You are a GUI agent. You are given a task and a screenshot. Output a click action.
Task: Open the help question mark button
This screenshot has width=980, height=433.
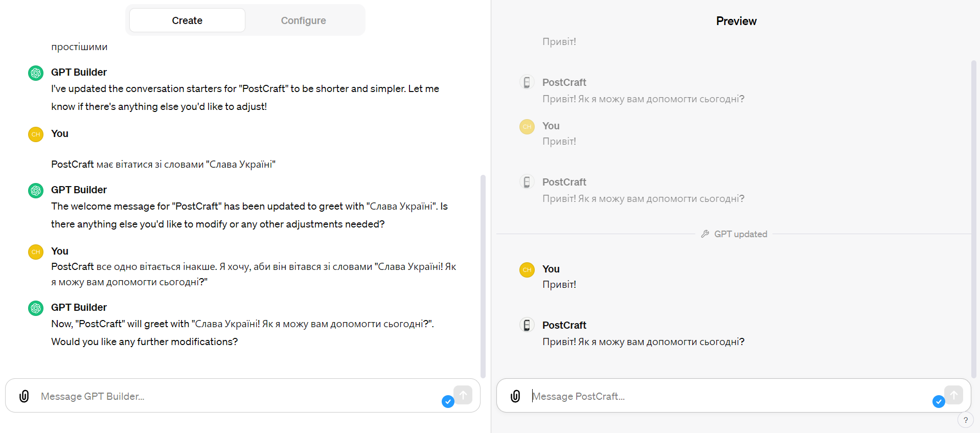(966, 420)
